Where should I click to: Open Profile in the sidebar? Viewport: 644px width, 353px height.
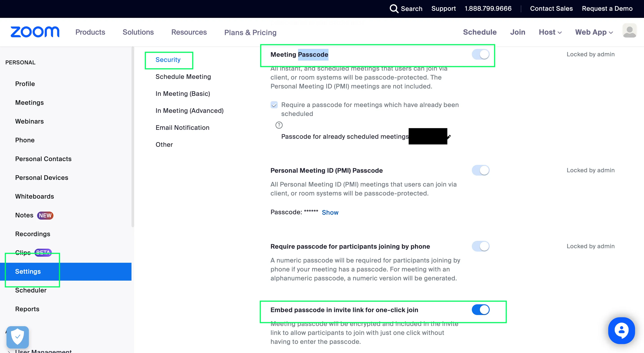tap(25, 84)
